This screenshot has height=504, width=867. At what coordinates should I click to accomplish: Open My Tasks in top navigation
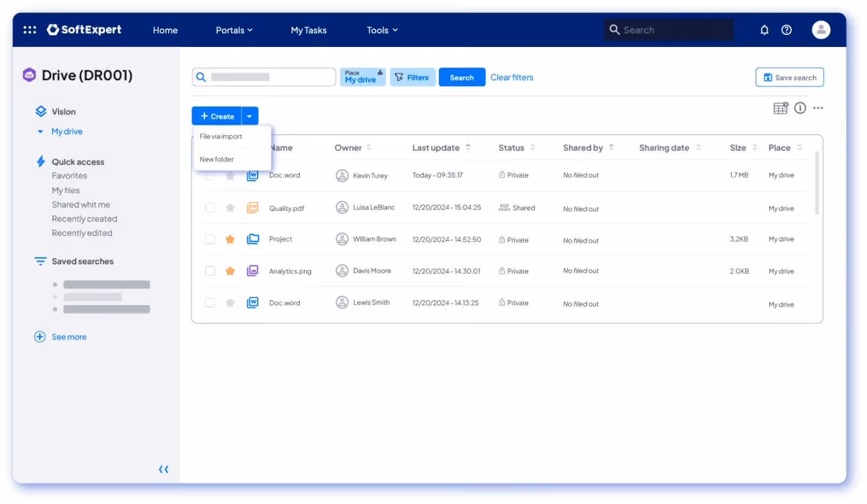[x=309, y=30]
